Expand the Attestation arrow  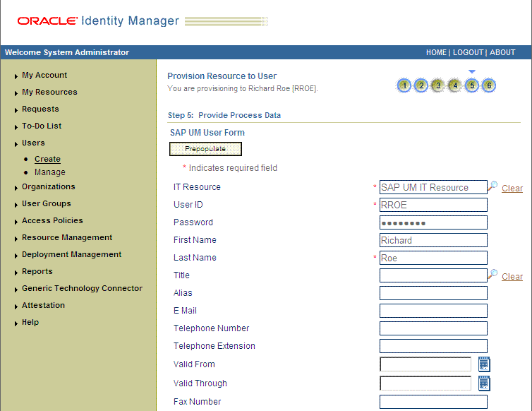[16, 306]
